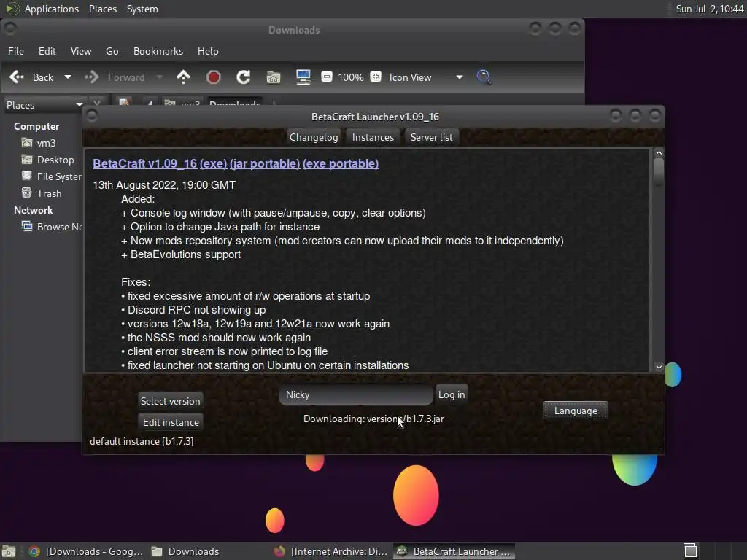Viewport: 747px width, 560px height.
Task: Click the default instance [b1.7.3] label
Action: 142,441
